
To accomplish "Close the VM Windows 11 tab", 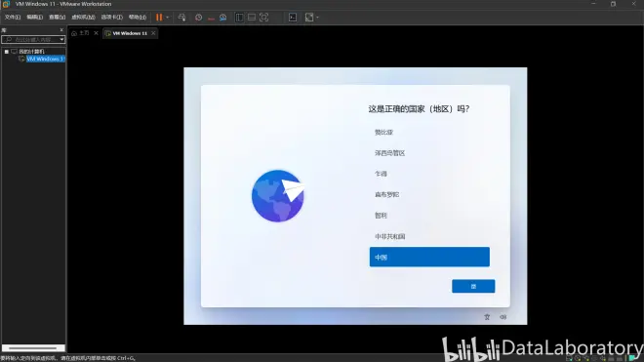I will tap(153, 33).
